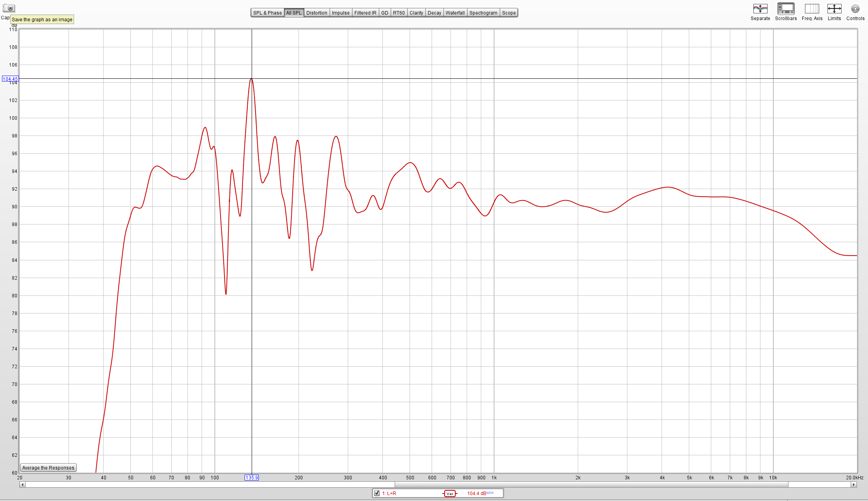
Task: Click the 10k frequency axis label
Action: 773,477
